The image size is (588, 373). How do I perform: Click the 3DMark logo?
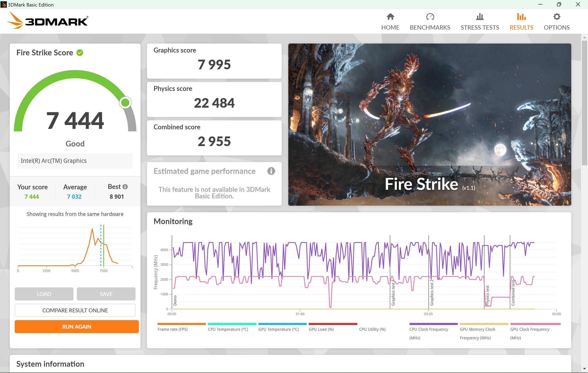point(48,21)
